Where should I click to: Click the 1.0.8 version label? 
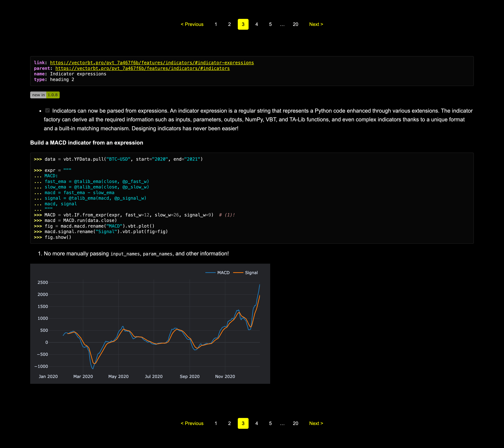(53, 95)
